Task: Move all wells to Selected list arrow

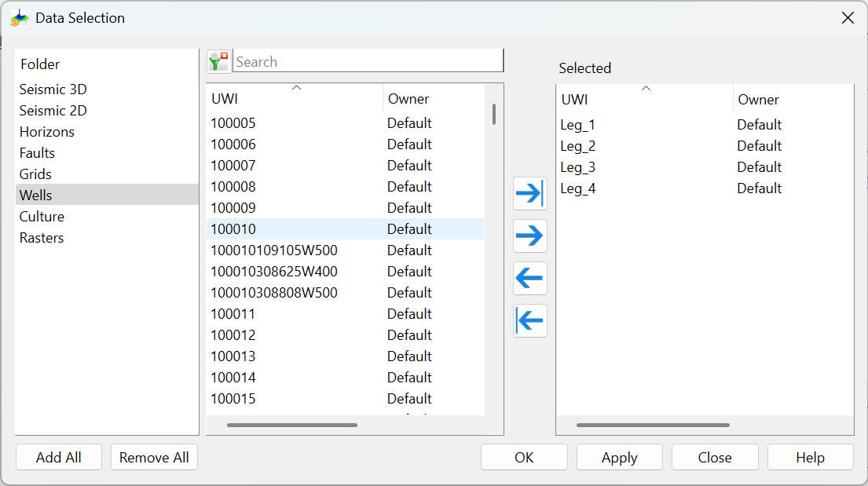Action: [529, 193]
